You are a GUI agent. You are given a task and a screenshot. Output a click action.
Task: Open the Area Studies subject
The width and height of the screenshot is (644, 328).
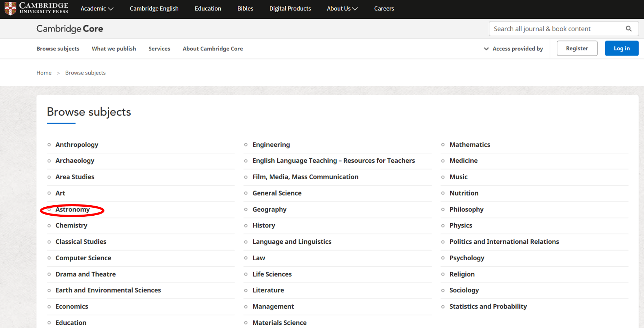75,177
